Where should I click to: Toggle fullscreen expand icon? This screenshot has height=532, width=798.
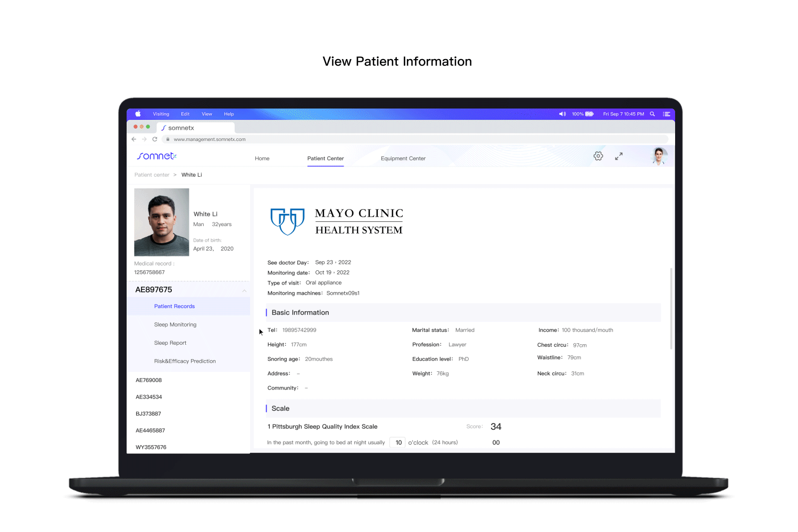pos(619,156)
